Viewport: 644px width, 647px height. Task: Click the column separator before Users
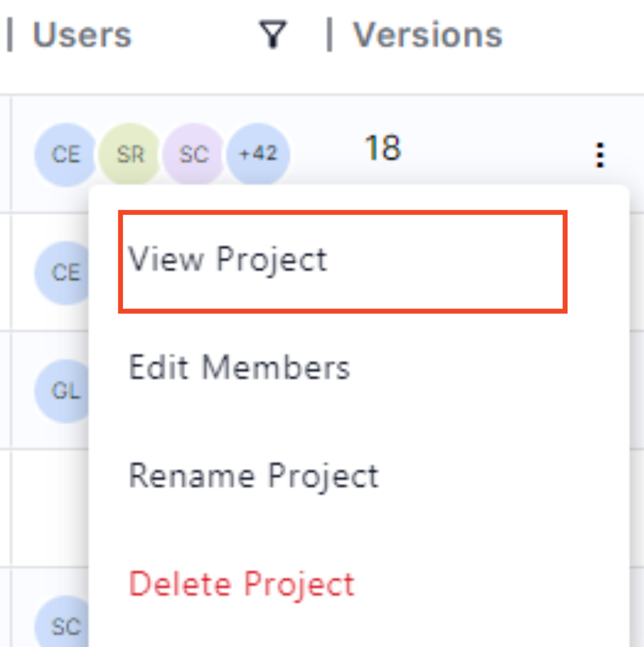tap(9, 35)
